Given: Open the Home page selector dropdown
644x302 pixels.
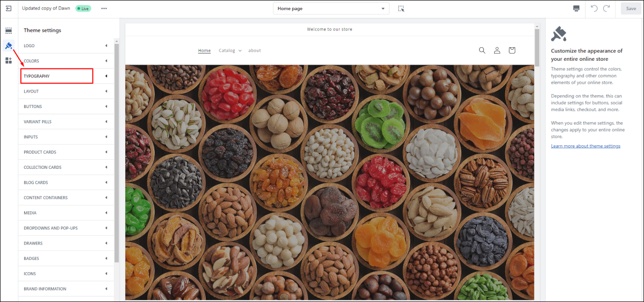Looking at the screenshot, I should click(331, 9).
